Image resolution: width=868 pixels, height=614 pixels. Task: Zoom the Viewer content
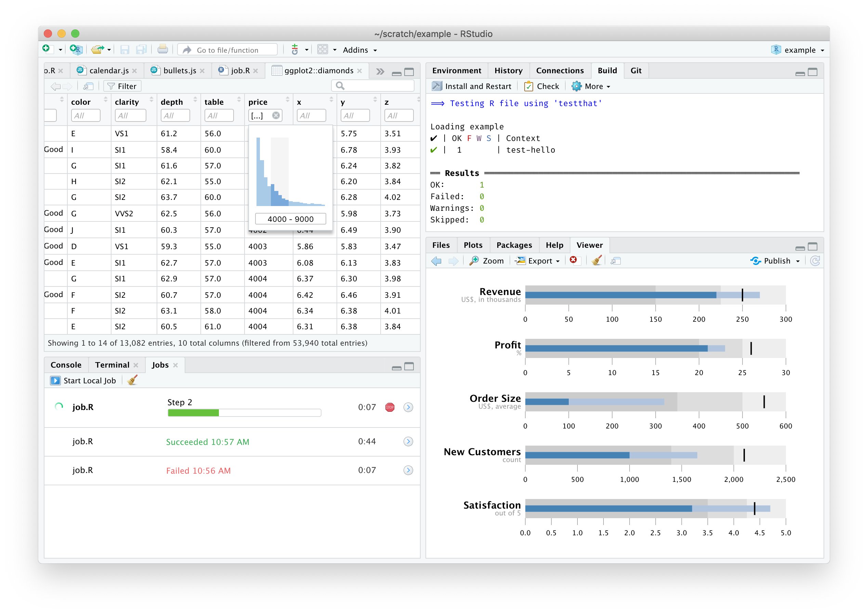(x=487, y=260)
